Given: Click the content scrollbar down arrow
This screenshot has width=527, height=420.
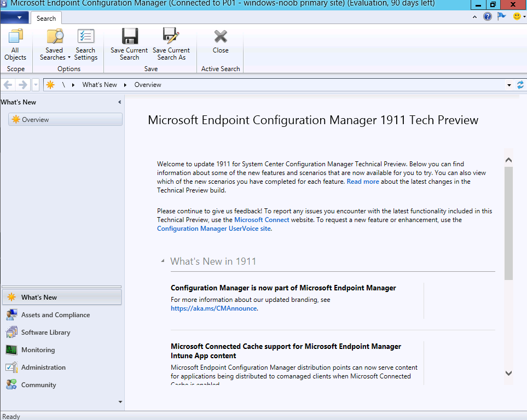Looking at the screenshot, I should 508,373.
